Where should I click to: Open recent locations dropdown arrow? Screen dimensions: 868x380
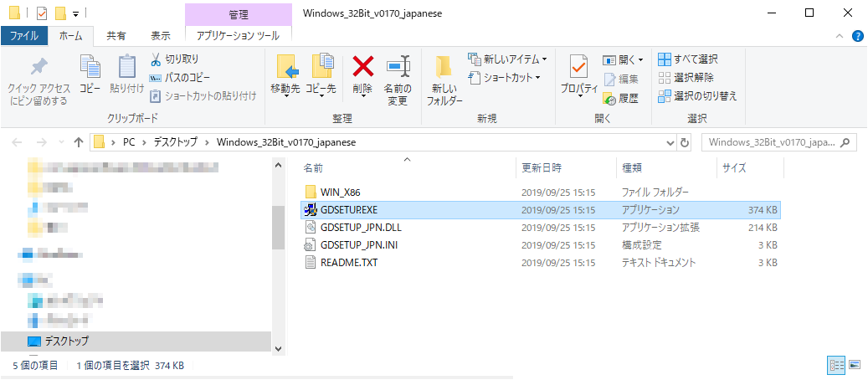click(x=61, y=142)
